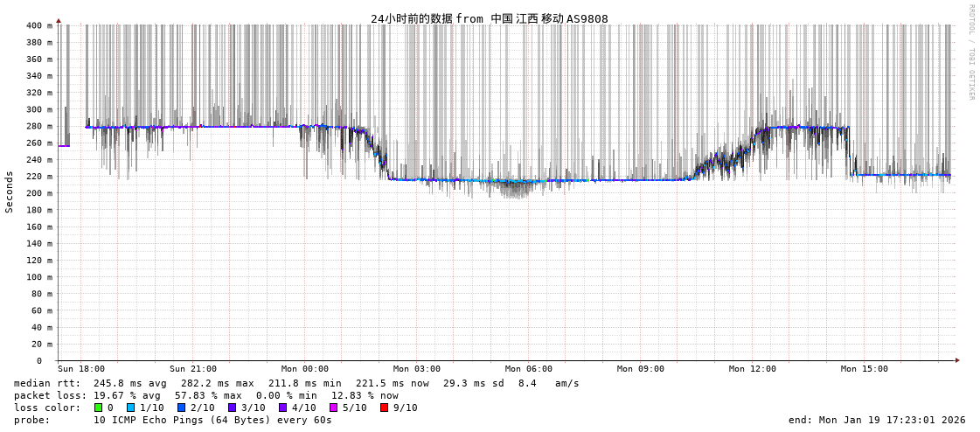Click the light blue 1/10 loss swatch
The image size is (980, 432).
tap(130, 408)
